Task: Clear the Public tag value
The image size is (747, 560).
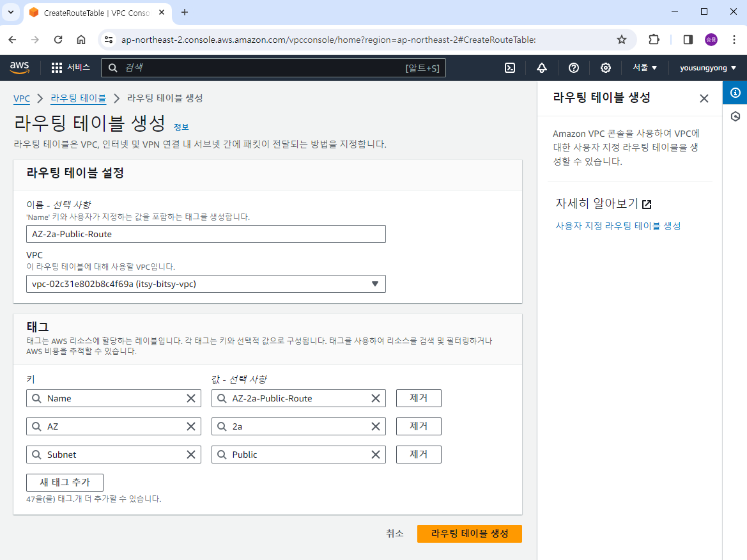Action: [375, 455]
